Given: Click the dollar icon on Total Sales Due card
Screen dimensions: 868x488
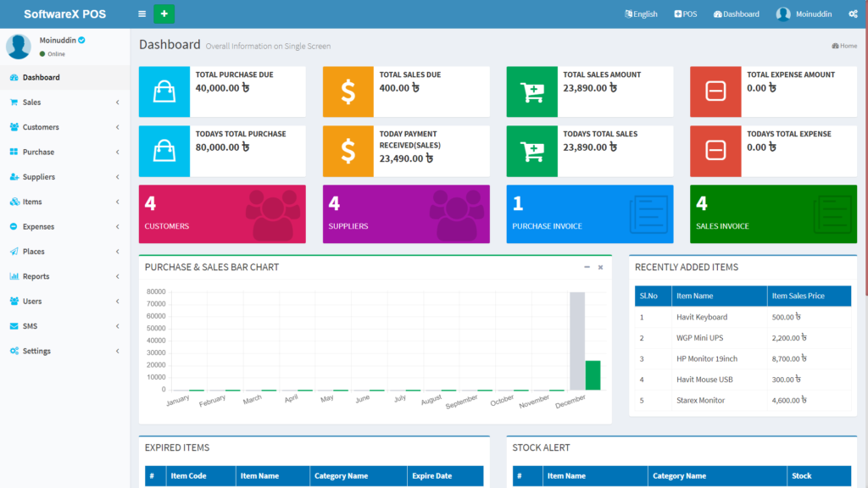Looking at the screenshot, I should [x=348, y=91].
